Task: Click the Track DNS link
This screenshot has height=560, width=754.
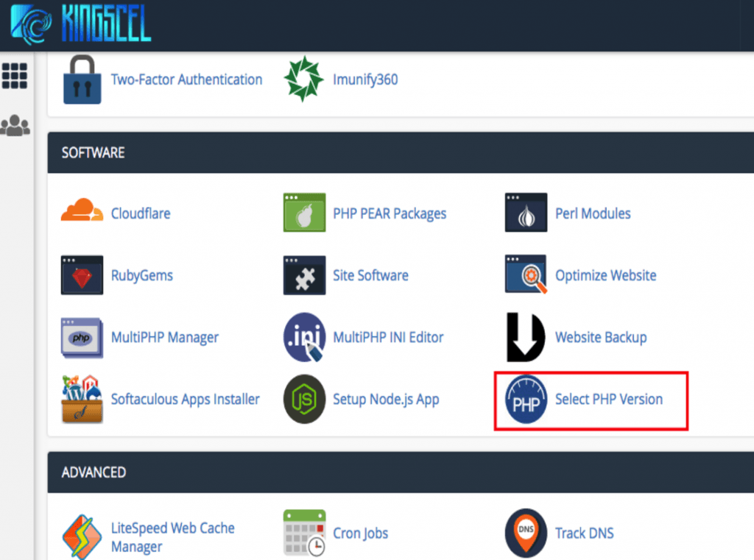Action: [x=584, y=534]
